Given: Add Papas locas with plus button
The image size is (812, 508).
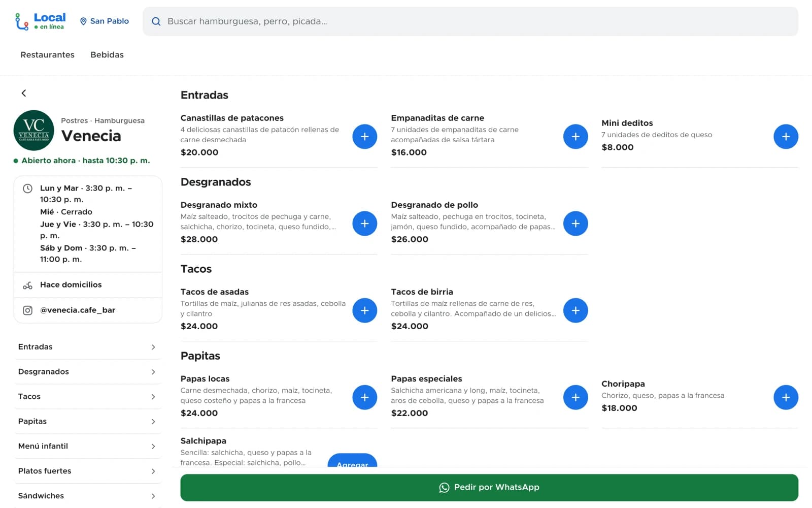Looking at the screenshot, I should (364, 397).
